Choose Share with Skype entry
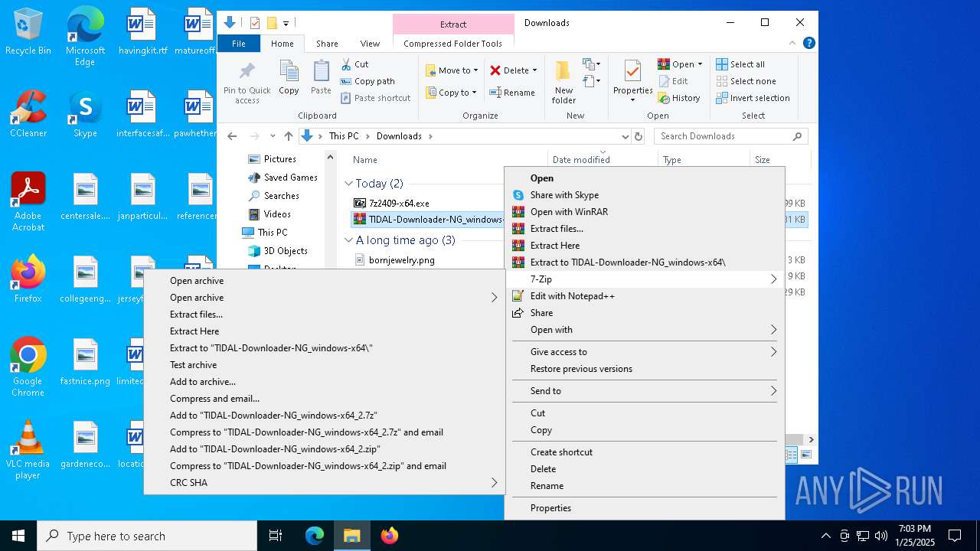 coord(564,195)
